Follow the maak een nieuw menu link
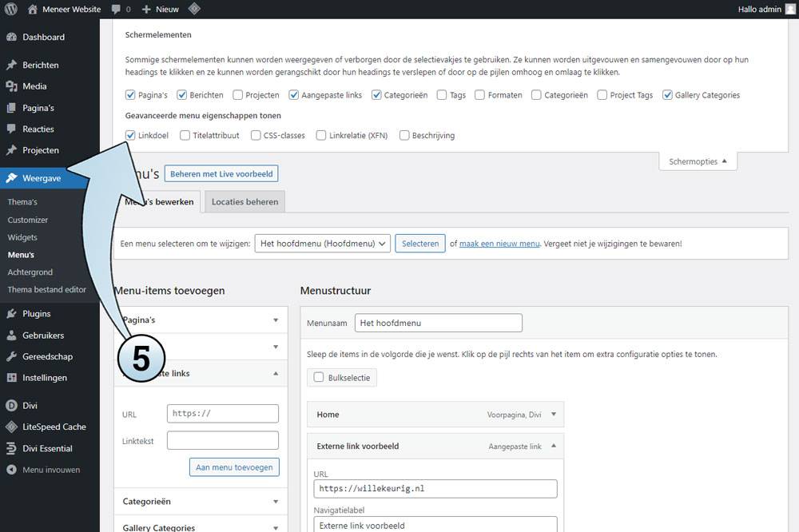799x532 pixels. (499, 244)
